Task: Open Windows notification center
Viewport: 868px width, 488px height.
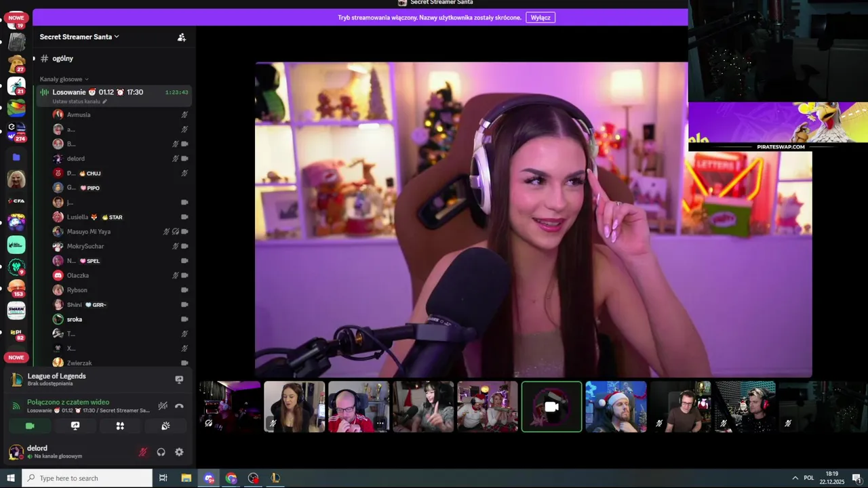Action: (857, 478)
